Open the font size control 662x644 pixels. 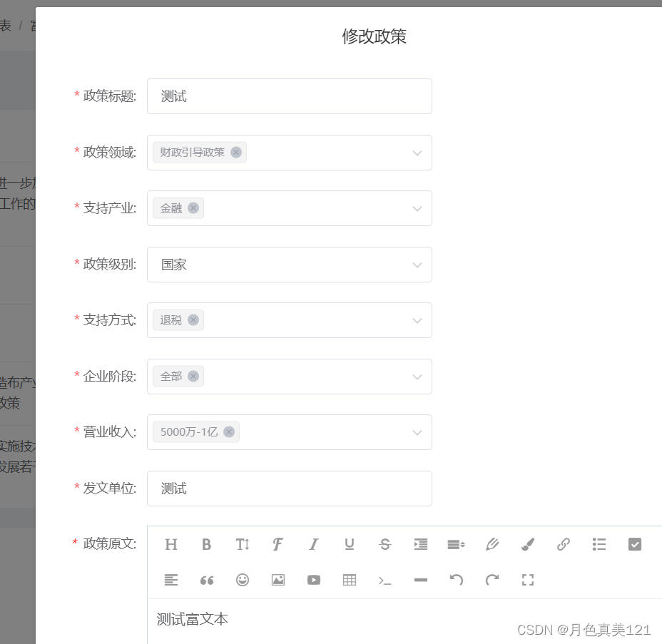(243, 544)
